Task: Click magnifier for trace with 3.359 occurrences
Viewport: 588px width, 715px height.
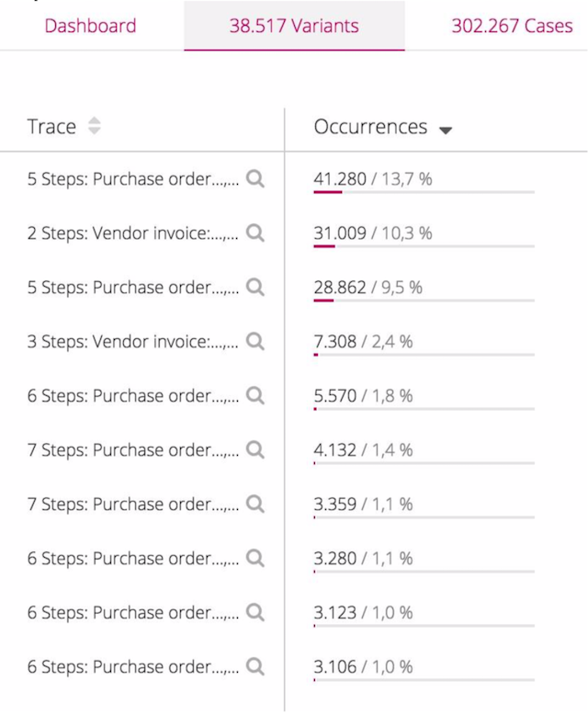Action: tap(255, 505)
